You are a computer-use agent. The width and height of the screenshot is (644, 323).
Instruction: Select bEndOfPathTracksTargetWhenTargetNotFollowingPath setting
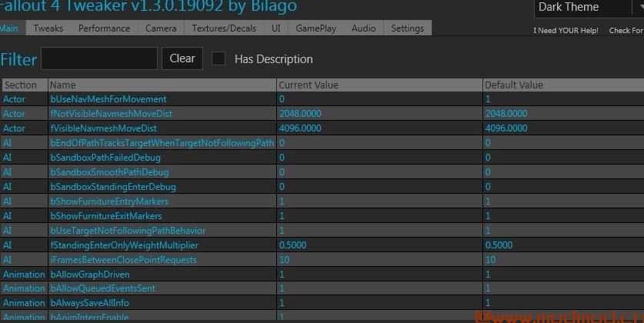tap(162, 143)
